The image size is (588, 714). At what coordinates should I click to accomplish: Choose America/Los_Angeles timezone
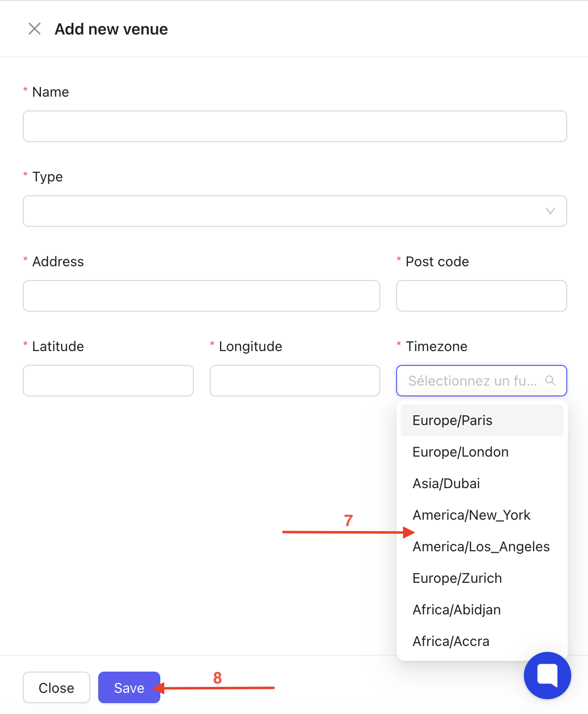(481, 546)
